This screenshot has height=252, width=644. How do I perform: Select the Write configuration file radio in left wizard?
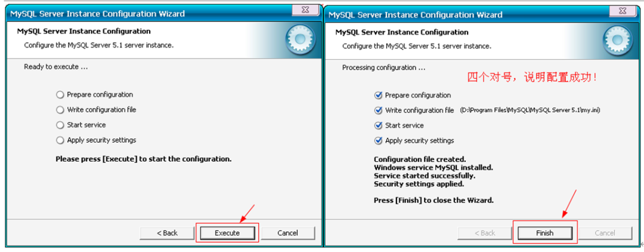(60, 110)
